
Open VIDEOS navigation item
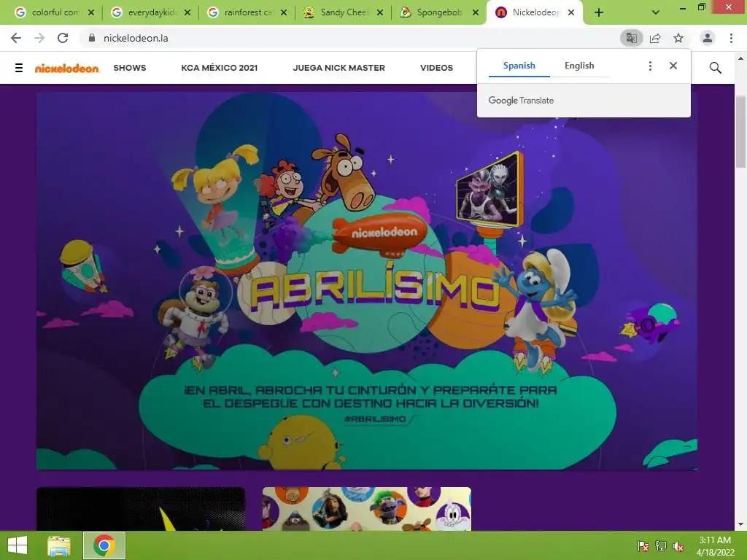pyautogui.click(x=436, y=68)
